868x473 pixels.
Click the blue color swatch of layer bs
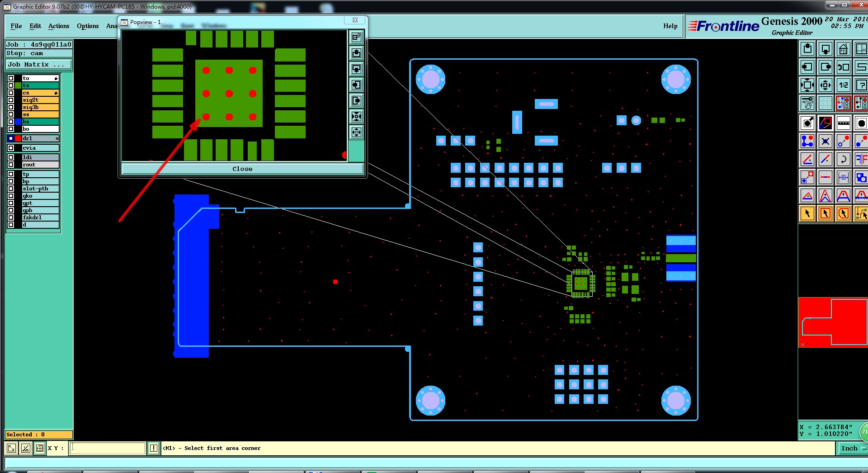coord(18,122)
